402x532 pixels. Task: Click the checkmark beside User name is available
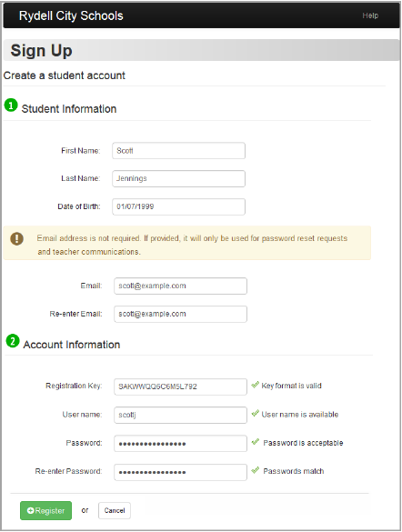255,413
